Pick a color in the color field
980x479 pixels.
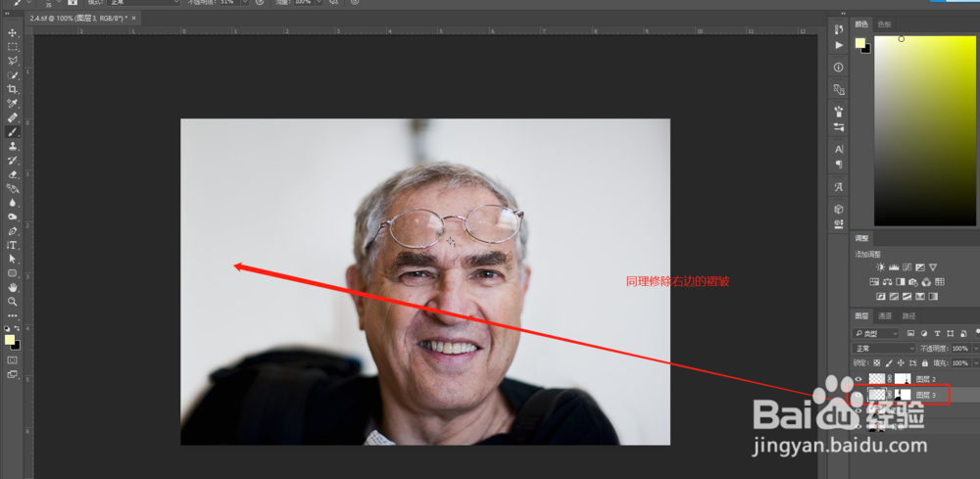(924, 130)
